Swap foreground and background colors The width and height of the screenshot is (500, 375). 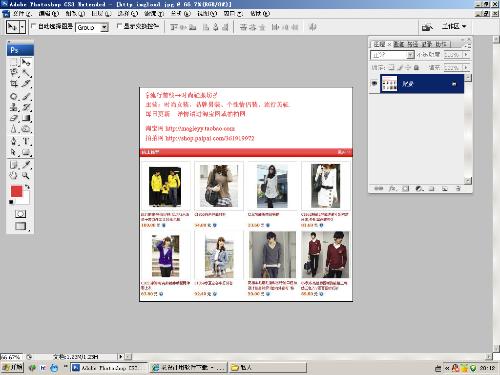pyautogui.click(x=27, y=187)
